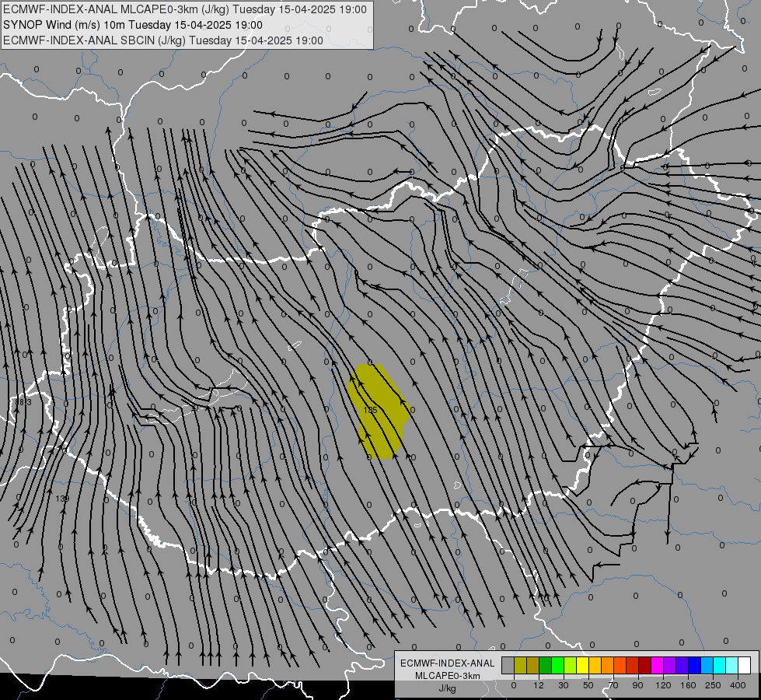Select the brick red legend swatch
The width and height of the screenshot is (761, 700).
tap(633, 665)
